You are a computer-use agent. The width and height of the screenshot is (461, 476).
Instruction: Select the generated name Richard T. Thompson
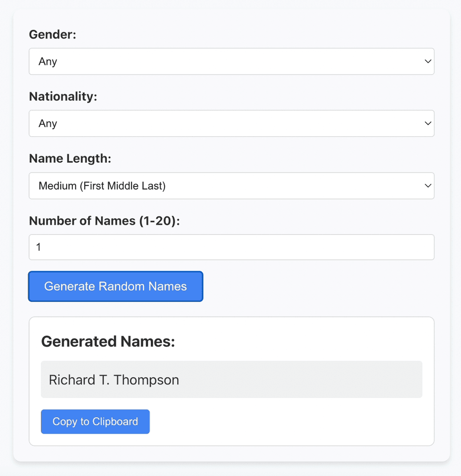click(x=114, y=380)
